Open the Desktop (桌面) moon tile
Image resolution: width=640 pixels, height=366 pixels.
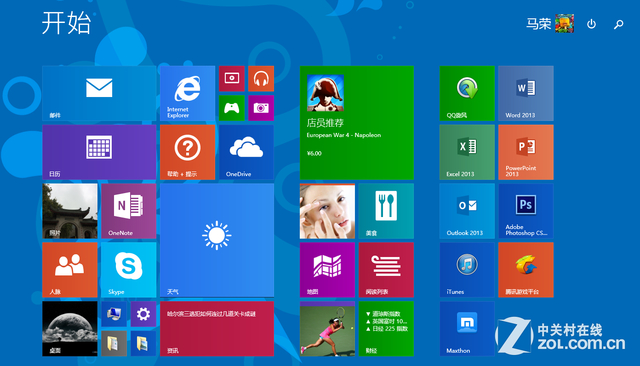tap(70, 328)
